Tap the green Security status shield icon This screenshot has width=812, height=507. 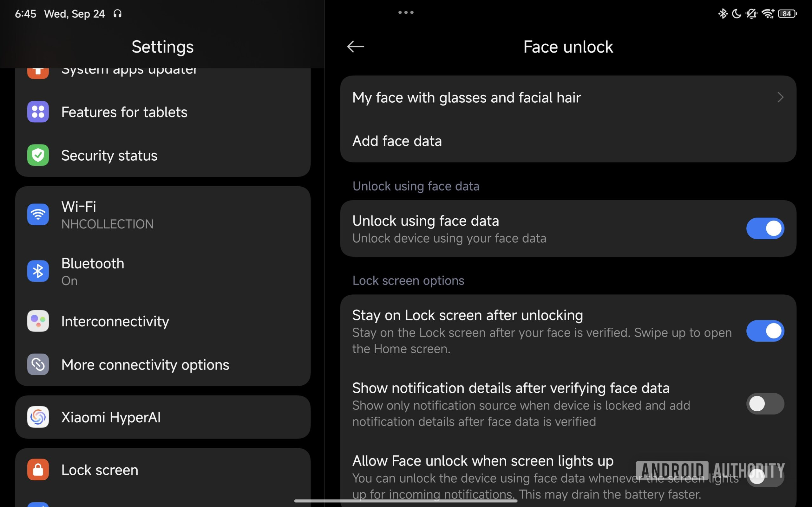38,155
